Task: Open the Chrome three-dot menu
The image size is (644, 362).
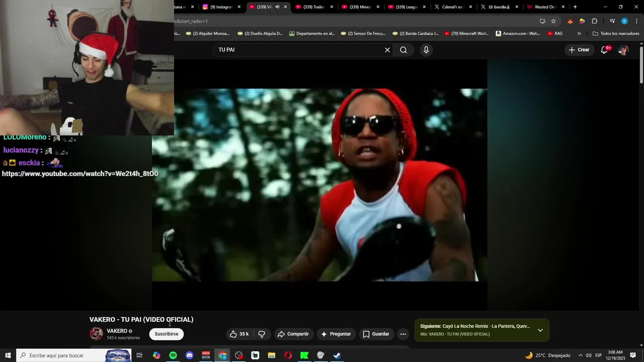Action: point(636,21)
